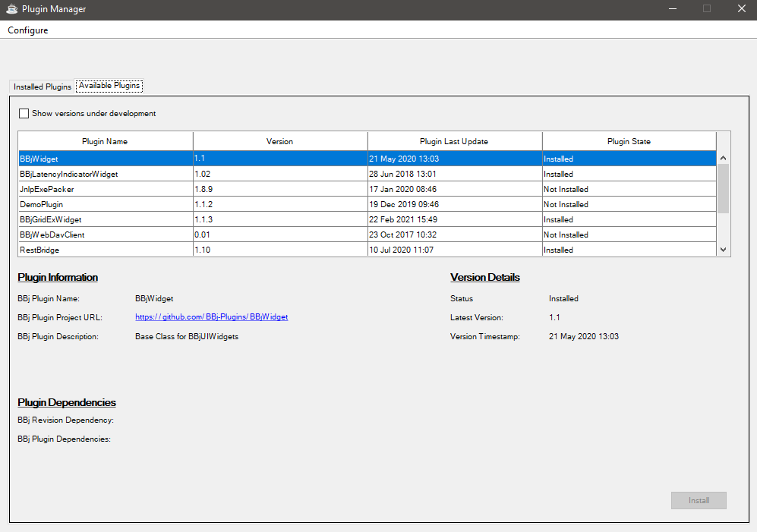Click Installed state of BBjGridExWidget

[629, 219]
